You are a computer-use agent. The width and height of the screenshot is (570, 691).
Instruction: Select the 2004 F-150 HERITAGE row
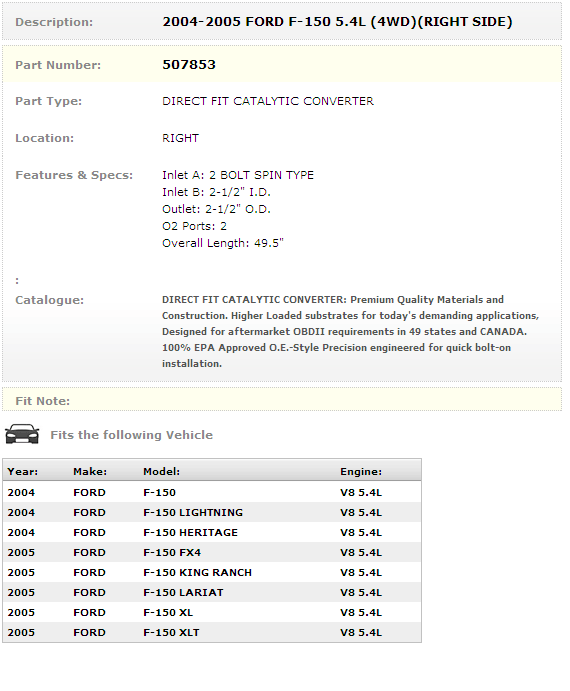tap(212, 532)
